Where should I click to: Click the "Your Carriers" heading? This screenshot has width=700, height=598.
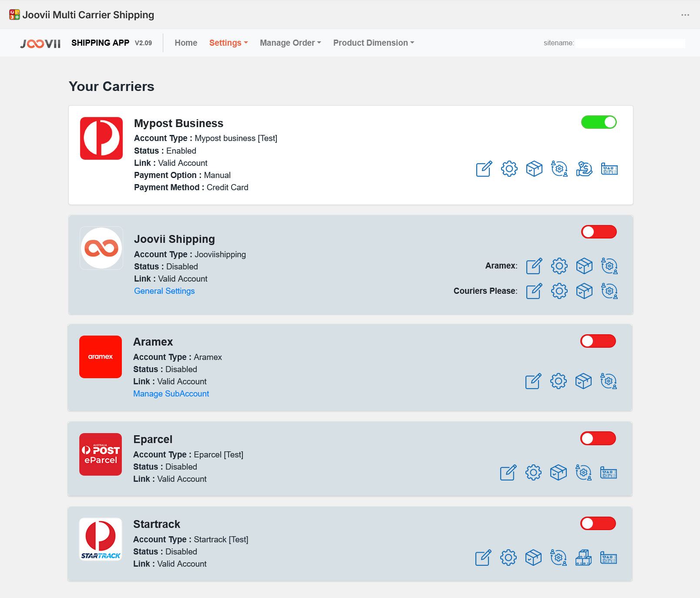pos(111,86)
